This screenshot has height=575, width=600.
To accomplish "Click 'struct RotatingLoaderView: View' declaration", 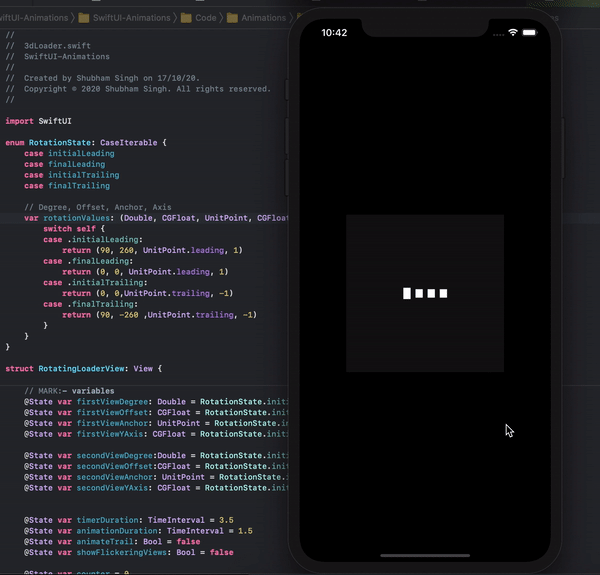I will [84, 368].
